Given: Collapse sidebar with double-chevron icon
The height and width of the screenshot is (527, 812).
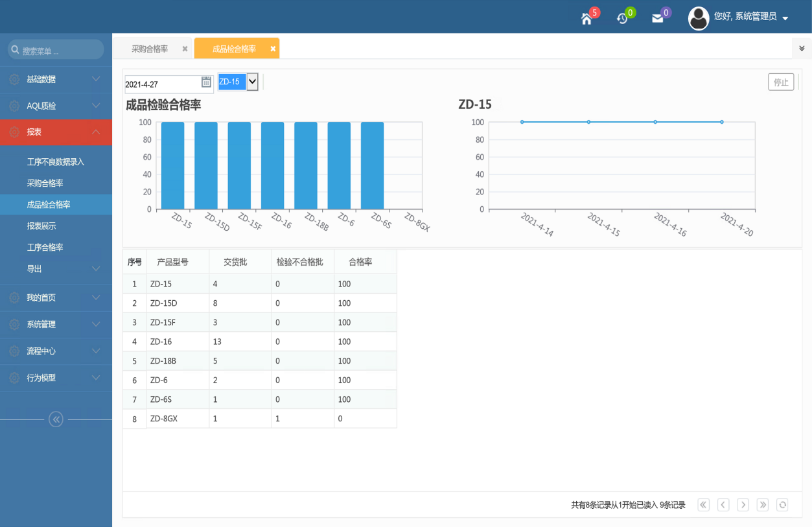Looking at the screenshot, I should point(56,419).
